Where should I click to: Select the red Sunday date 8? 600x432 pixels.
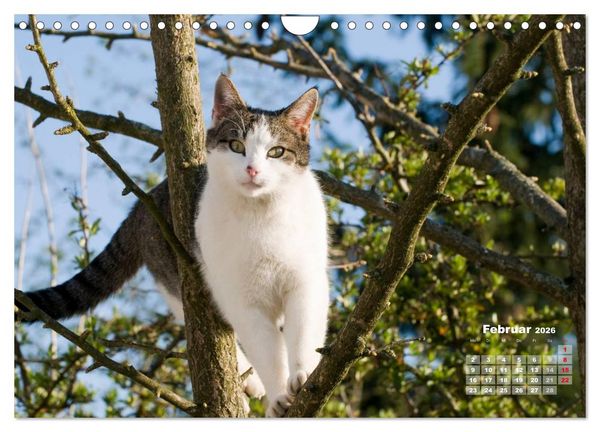[565, 360]
